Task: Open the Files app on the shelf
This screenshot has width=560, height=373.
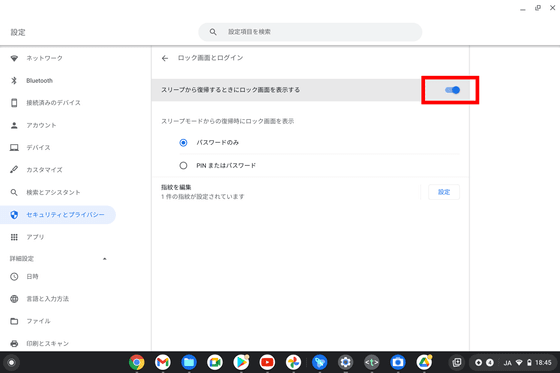Action: pos(189,362)
